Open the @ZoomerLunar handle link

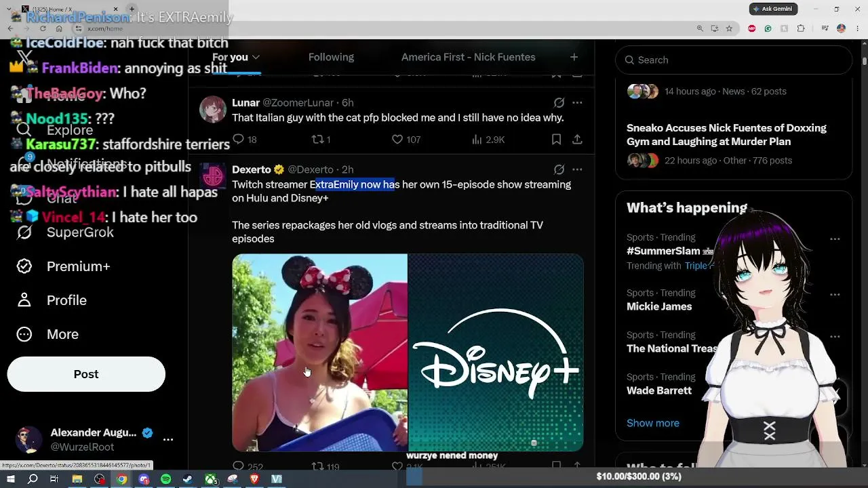[x=298, y=103]
